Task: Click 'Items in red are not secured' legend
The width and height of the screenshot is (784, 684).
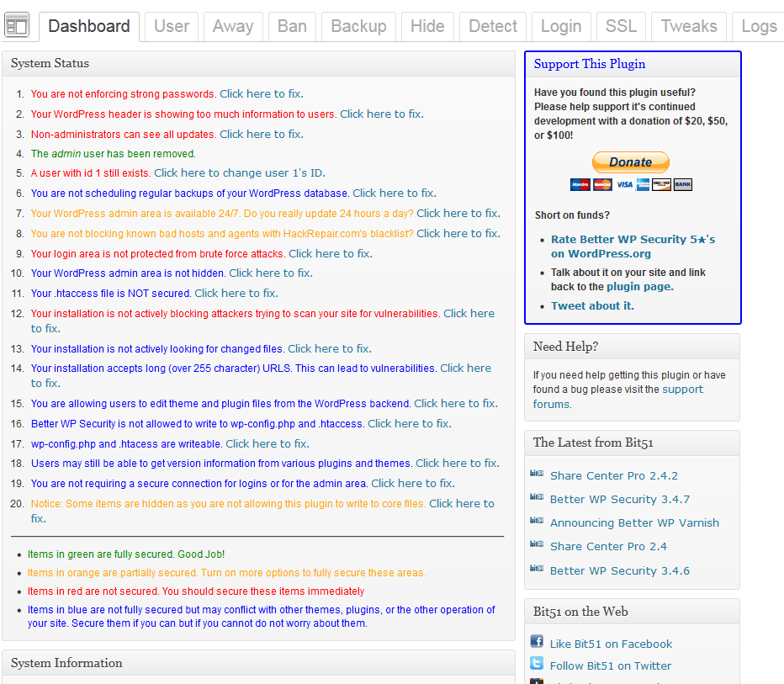Action: pos(196,591)
